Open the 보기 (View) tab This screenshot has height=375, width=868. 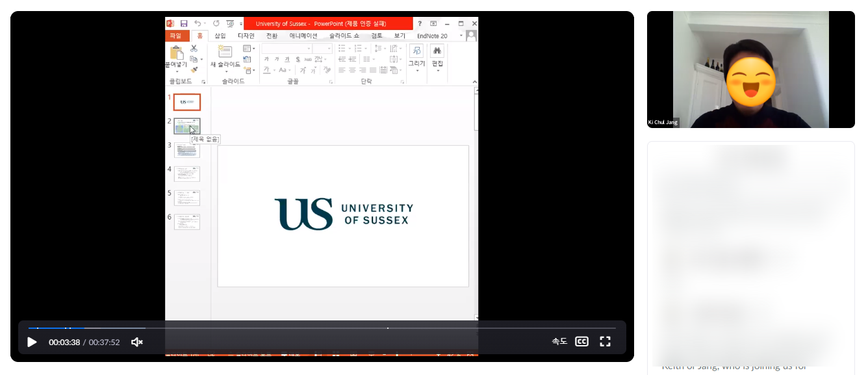400,36
